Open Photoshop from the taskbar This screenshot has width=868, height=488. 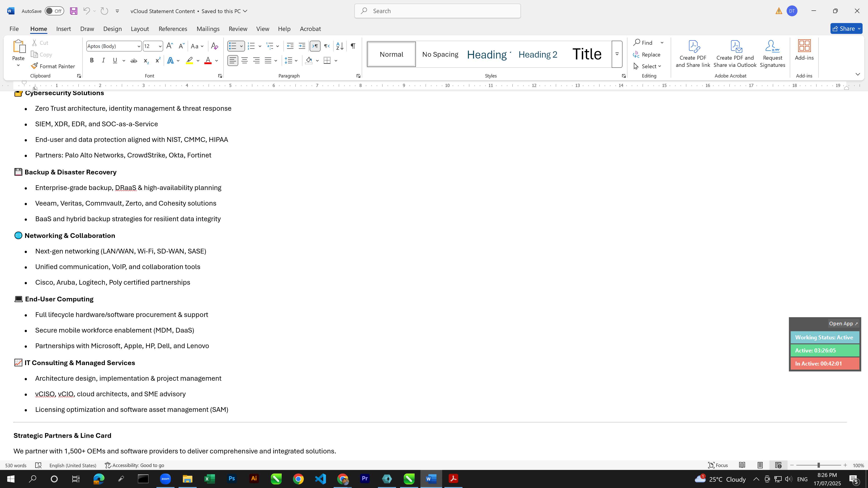pos(232,479)
